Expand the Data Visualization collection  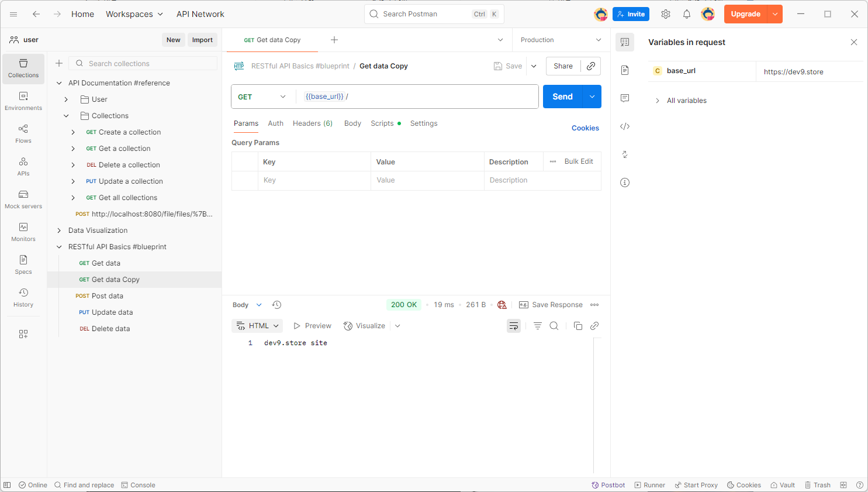[x=59, y=230]
